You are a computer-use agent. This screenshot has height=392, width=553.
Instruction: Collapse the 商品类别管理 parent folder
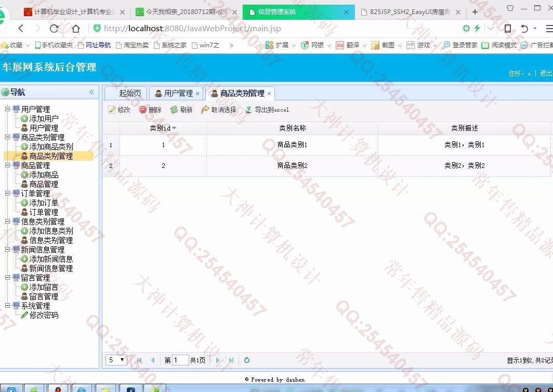[7, 137]
